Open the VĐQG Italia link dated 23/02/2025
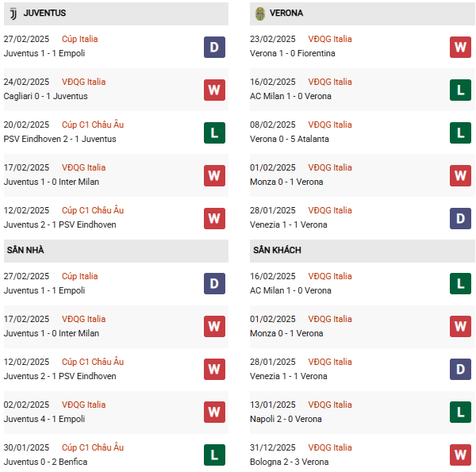The image size is (476, 472). click(x=330, y=39)
